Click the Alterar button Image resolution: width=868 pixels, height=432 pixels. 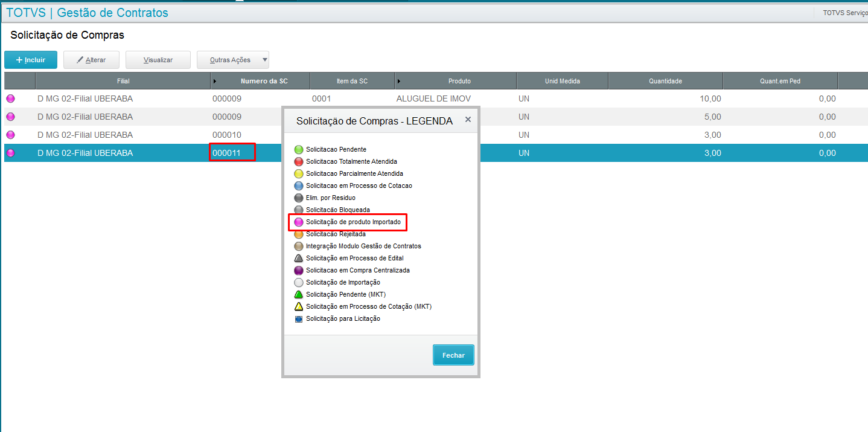[x=91, y=60]
